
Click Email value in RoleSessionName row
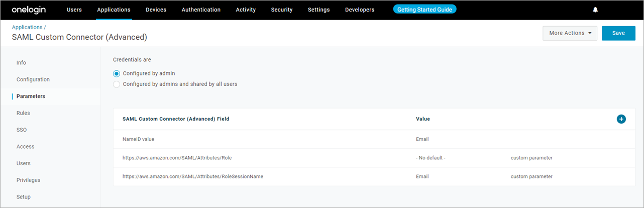422,176
